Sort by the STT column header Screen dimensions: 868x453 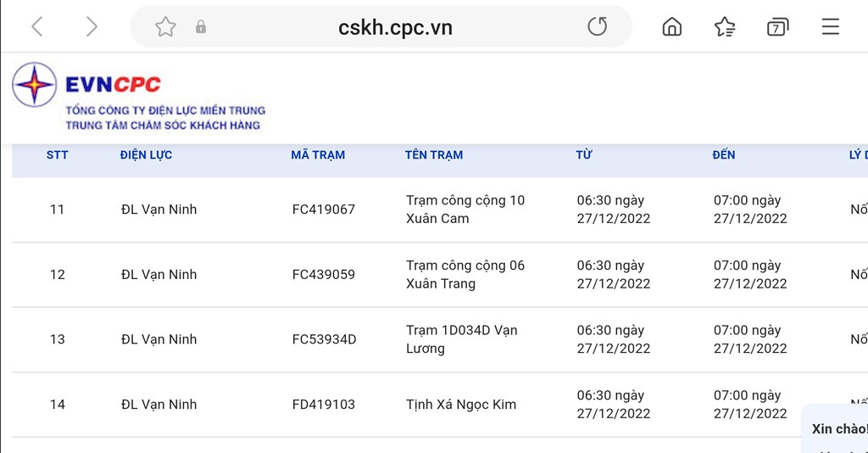click(57, 155)
